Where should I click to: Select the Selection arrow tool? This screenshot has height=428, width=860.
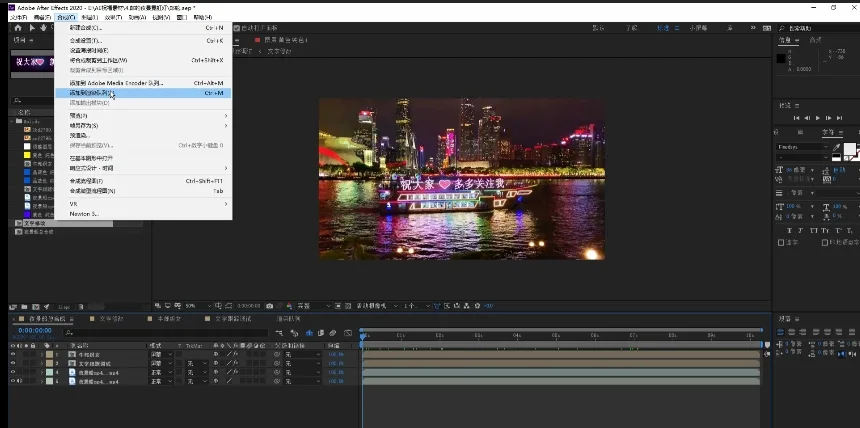point(32,28)
